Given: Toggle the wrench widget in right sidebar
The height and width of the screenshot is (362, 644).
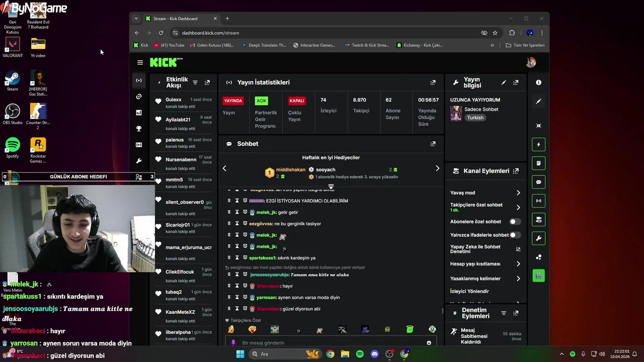Looking at the screenshot, I should point(539,238).
